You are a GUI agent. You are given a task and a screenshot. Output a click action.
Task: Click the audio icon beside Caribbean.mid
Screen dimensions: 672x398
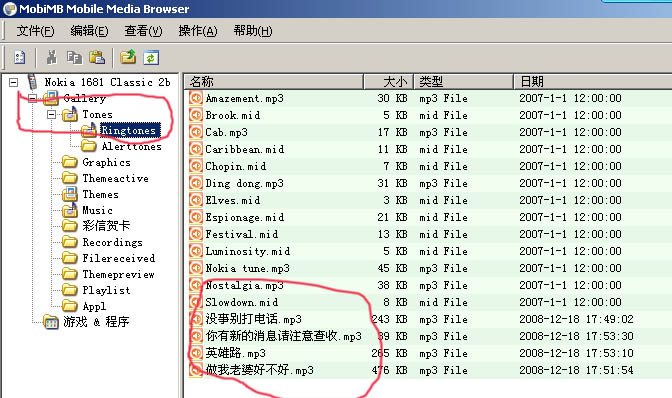pos(196,149)
